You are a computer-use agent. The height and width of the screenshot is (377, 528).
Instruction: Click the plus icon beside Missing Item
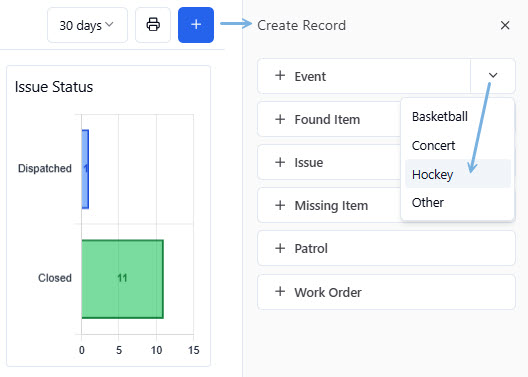click(x=280, y=205)
